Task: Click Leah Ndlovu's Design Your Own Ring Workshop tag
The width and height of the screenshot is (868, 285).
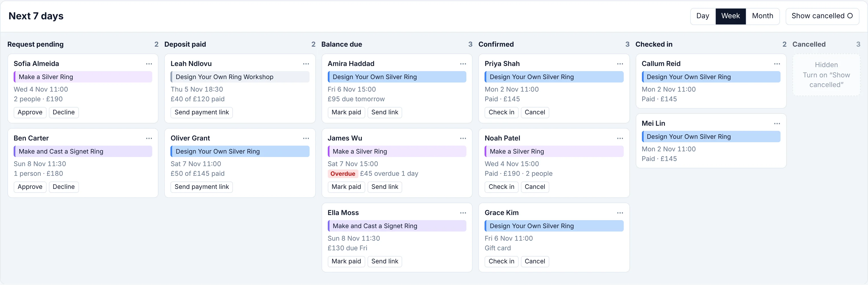Action: tap(240, 77)
